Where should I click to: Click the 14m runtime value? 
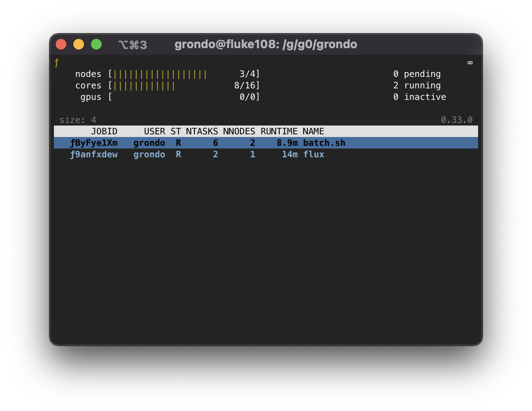point(290,154)
